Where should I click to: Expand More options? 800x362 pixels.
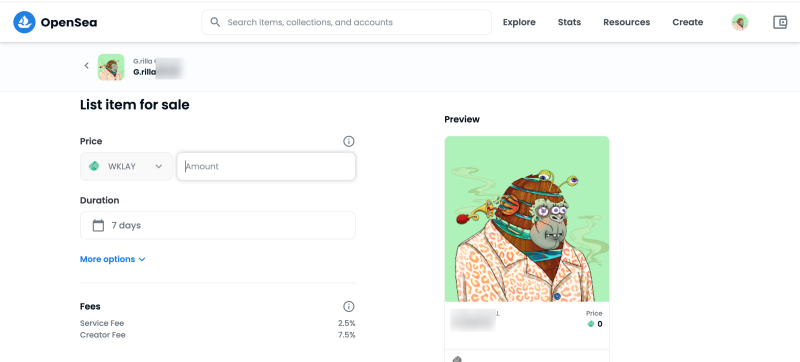[113, 259]
